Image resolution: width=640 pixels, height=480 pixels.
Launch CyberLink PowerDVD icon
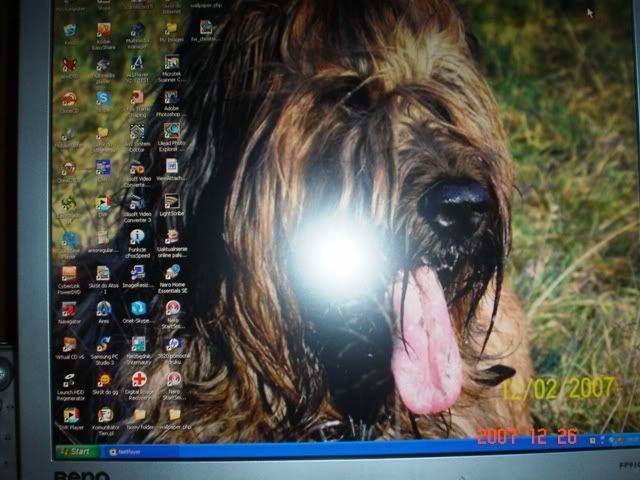[x=69, y=273]
